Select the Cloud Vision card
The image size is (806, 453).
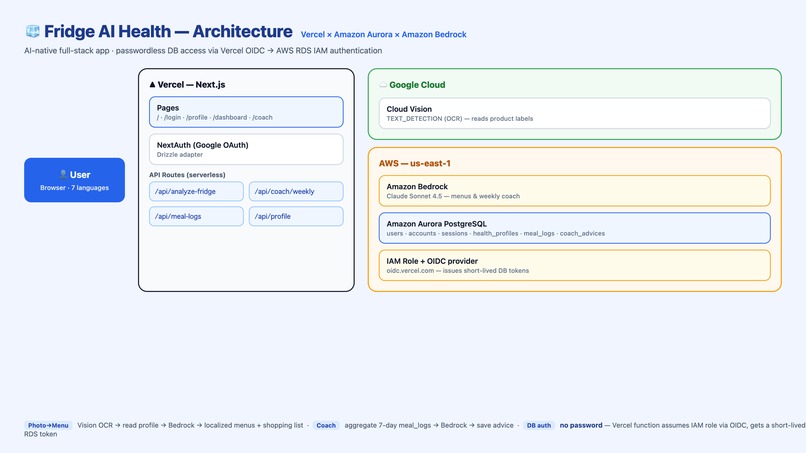coord(575,113)
